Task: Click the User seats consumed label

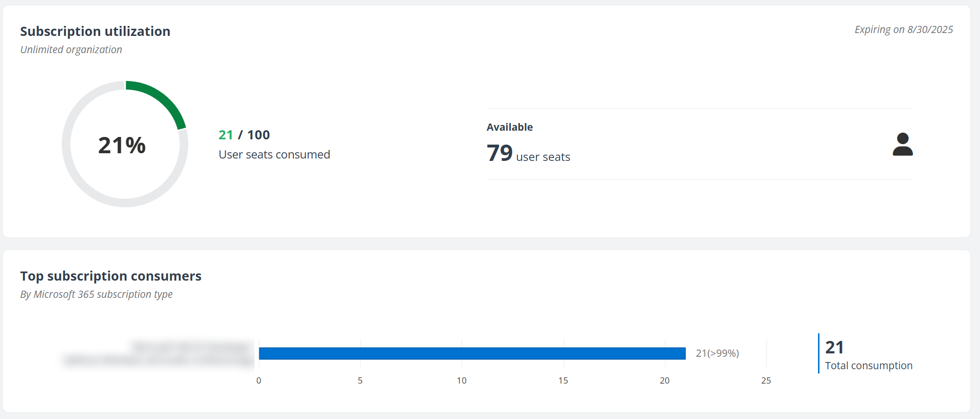Action: pyautogui.click(x=274, y=155)
